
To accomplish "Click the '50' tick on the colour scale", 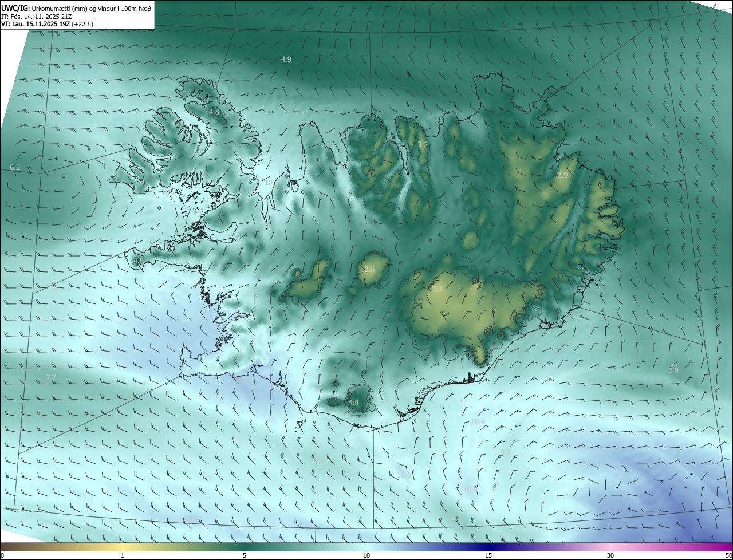I will pos(728,555).
